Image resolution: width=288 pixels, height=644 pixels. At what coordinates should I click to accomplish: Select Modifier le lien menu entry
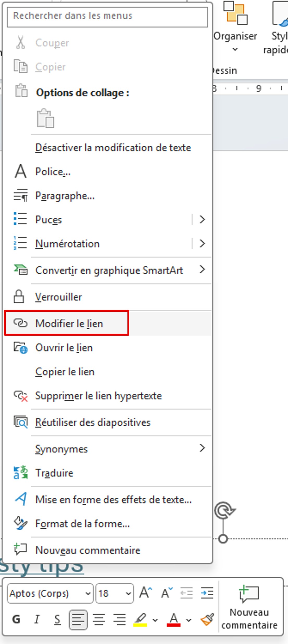click(x=70, y=324)
